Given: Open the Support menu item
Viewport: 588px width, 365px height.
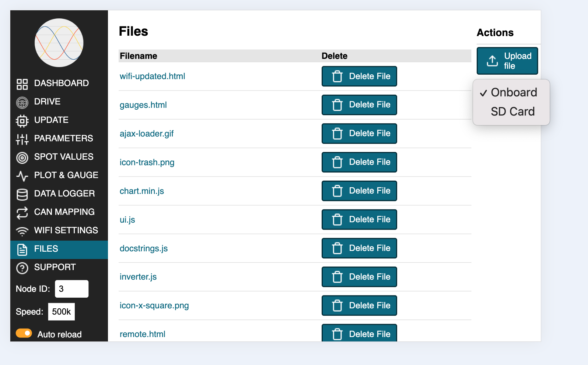Looking at the screenshot, I should [x=55, y=267].
